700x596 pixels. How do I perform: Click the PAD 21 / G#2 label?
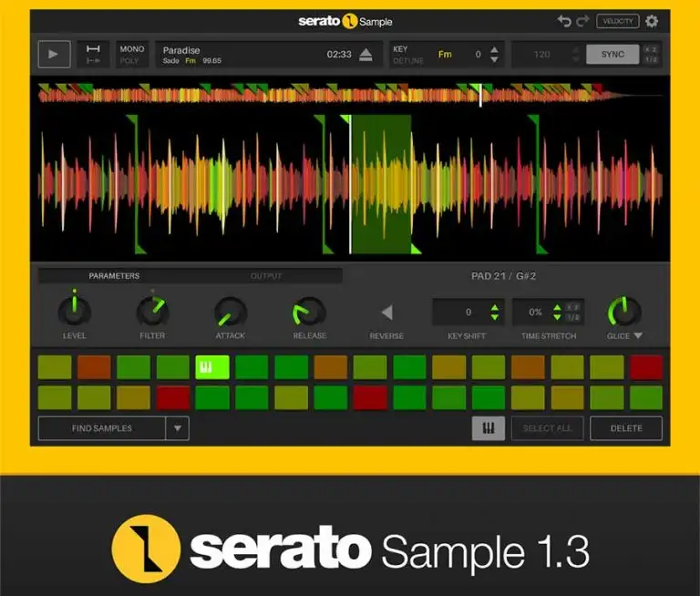503,276
